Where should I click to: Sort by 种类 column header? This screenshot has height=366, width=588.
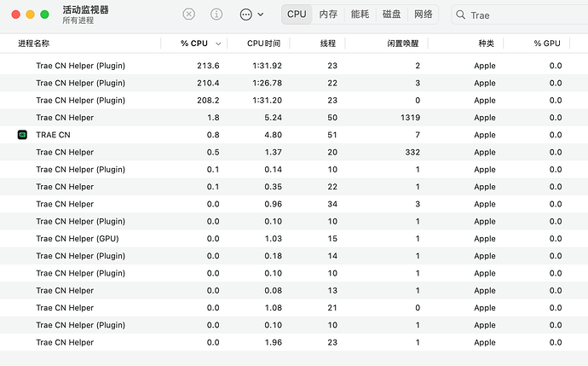(486, 44)
